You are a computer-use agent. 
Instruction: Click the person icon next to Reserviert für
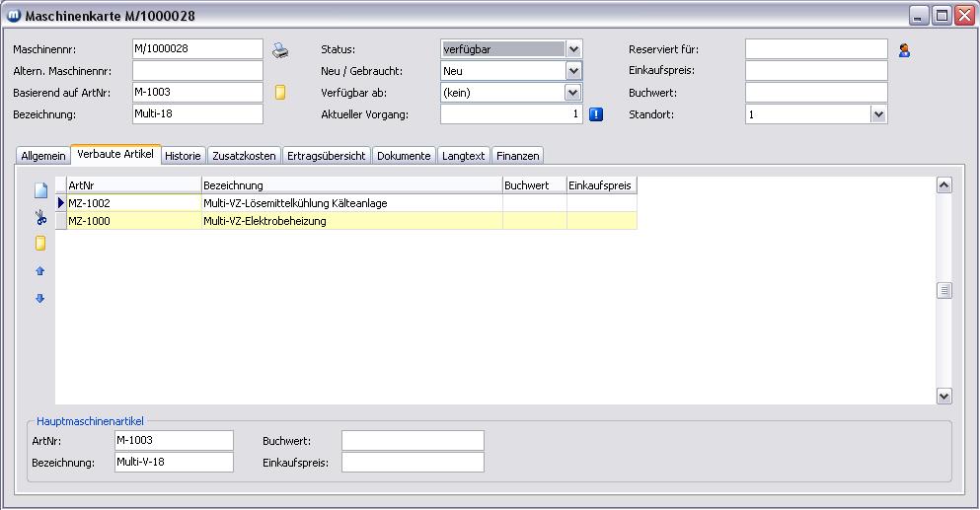point(904,50)
